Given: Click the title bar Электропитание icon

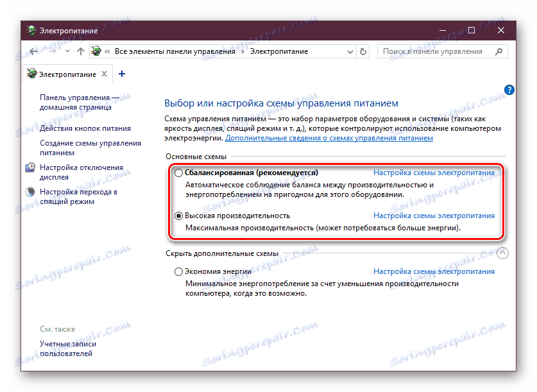Looking at the screenshot, I should [31, 30].
